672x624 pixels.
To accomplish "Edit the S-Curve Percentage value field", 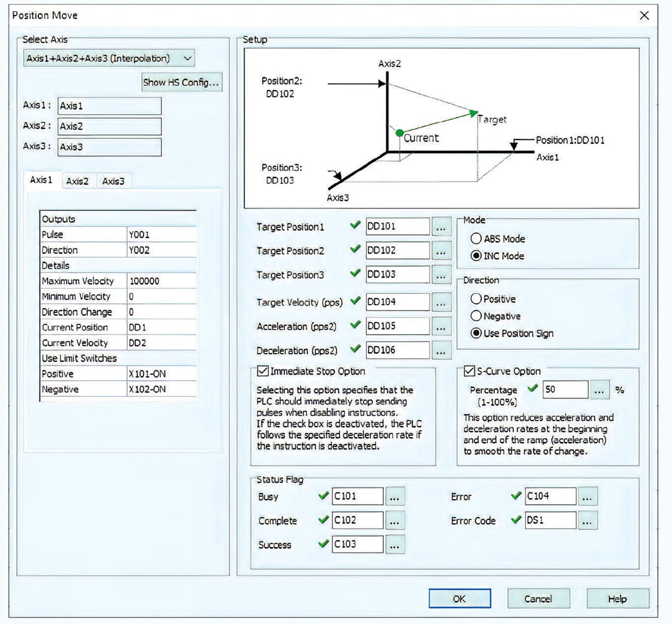I will point(566,390).
